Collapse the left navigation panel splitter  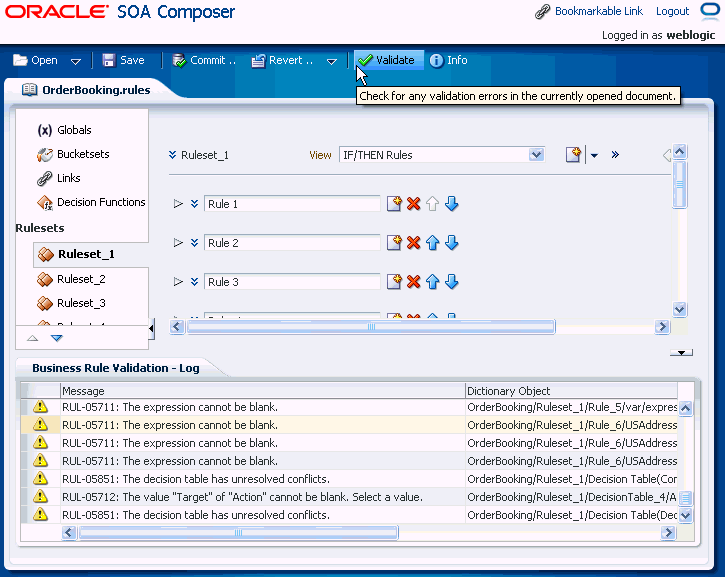[151, 329]
